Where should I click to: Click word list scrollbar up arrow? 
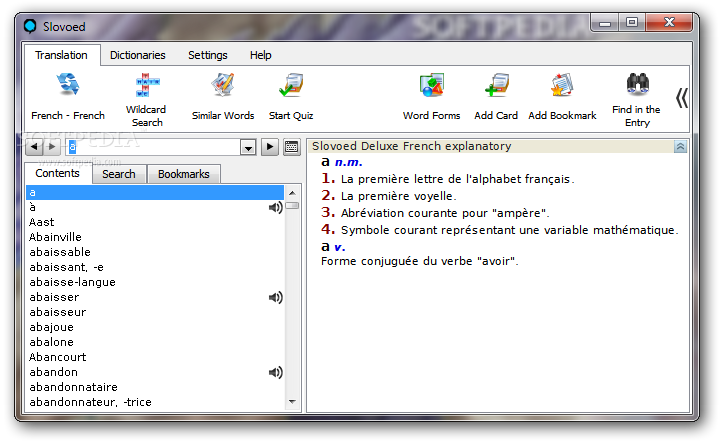point(292,192)
